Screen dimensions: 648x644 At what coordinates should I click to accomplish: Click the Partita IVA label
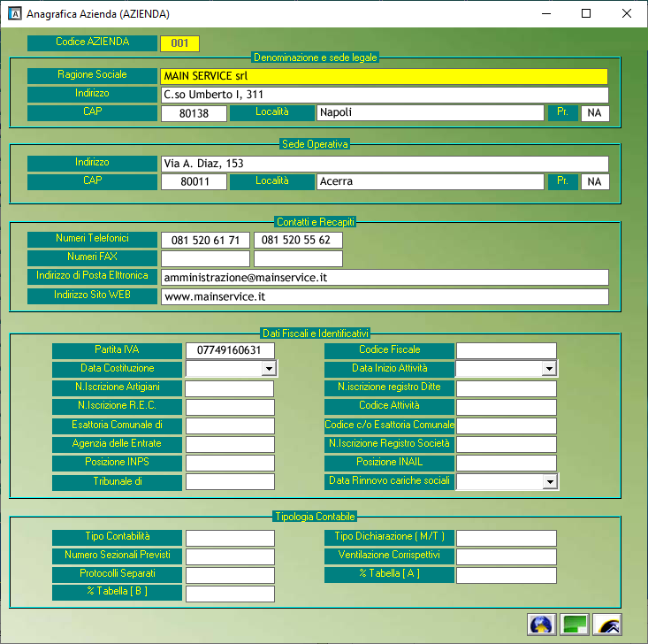pyautogui.click(x=117, y=350)
